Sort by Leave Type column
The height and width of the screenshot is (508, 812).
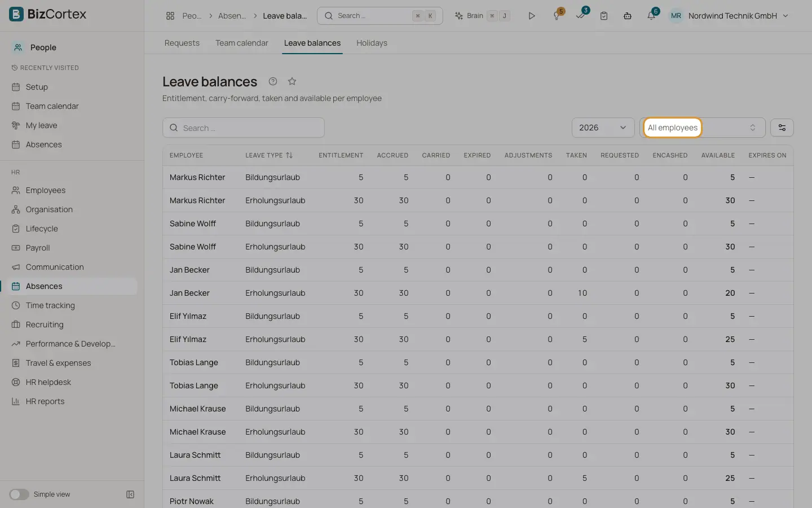[x=269, y=155]
